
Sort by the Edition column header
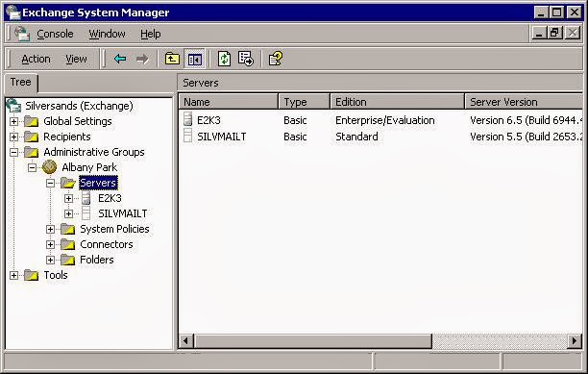[397, 102]
